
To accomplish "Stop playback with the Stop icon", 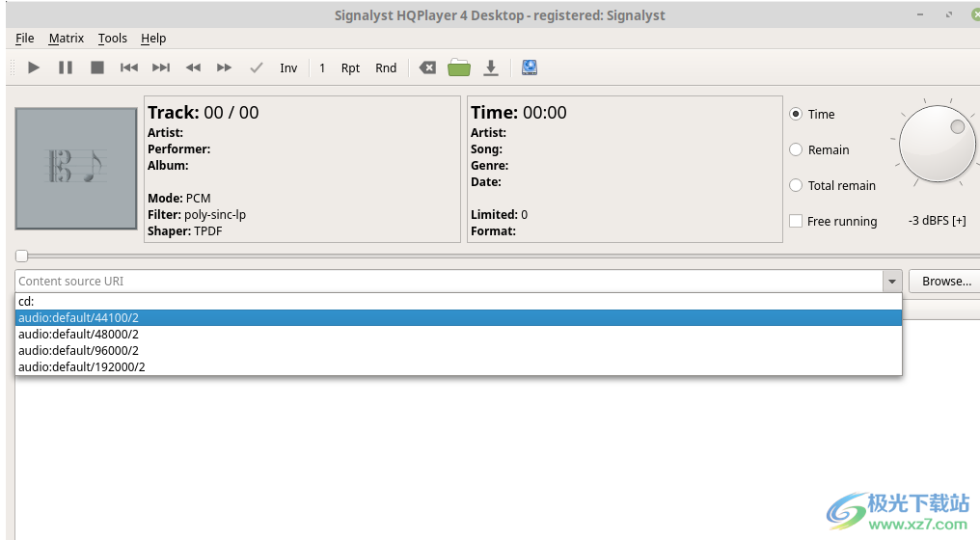I will (97, 67).
